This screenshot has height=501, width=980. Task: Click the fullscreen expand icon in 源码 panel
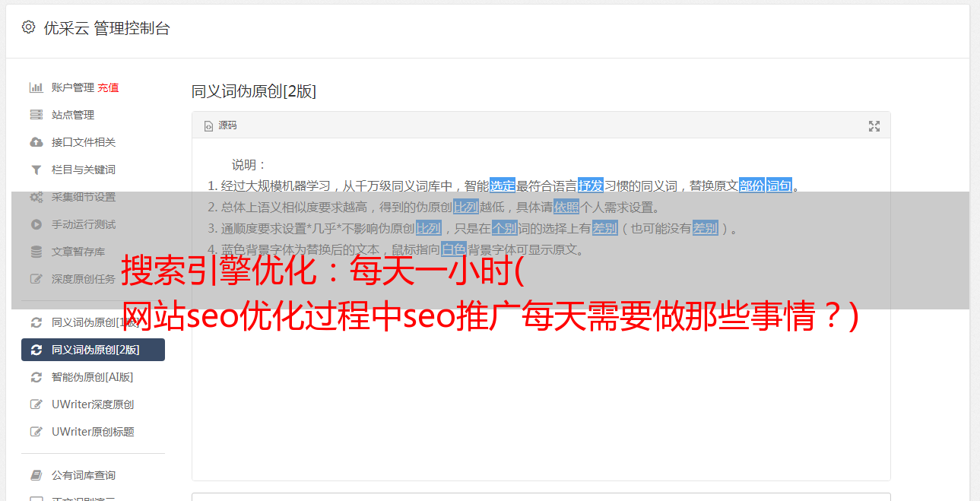tap(874, 126)
